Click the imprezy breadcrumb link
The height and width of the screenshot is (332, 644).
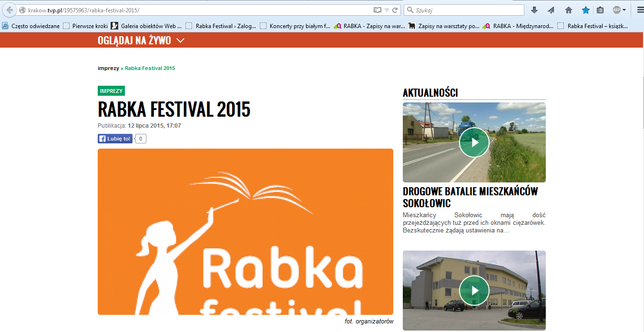coord(108,68)
